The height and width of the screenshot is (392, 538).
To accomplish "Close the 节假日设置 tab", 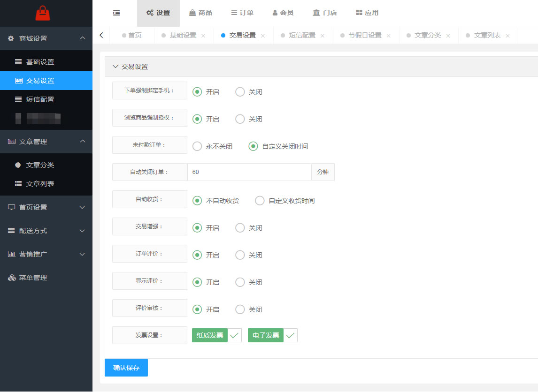I will pyautogui.click(x=388, y=36).
